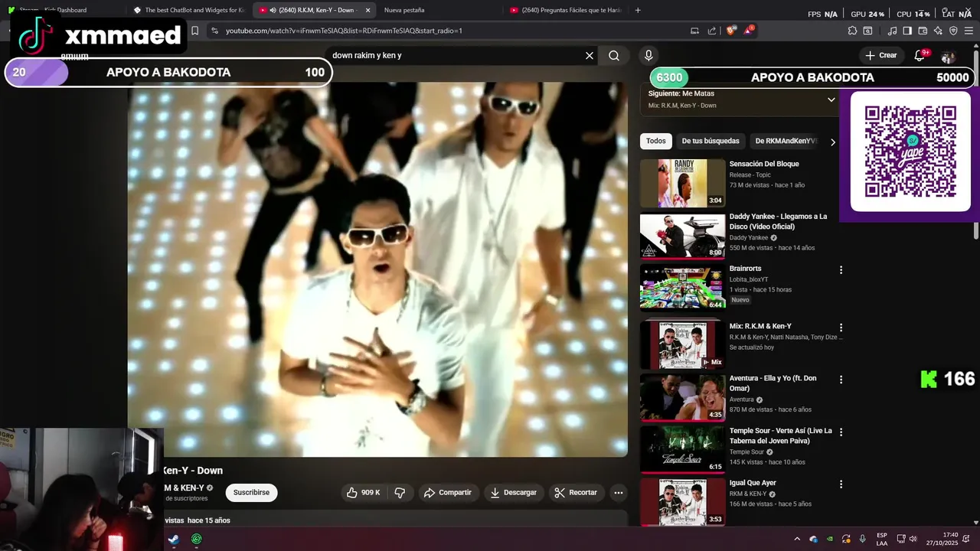Open the Brave VPN shield icon

953,31
